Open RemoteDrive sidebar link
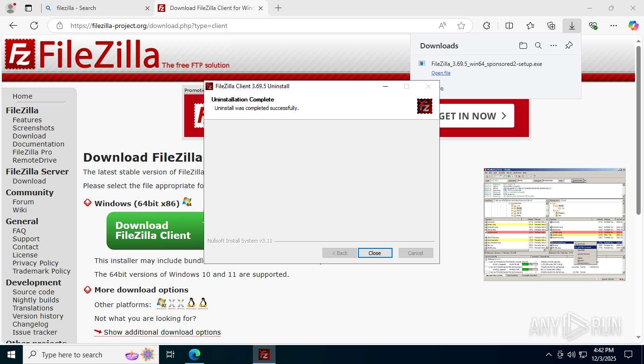 [35, 160]
